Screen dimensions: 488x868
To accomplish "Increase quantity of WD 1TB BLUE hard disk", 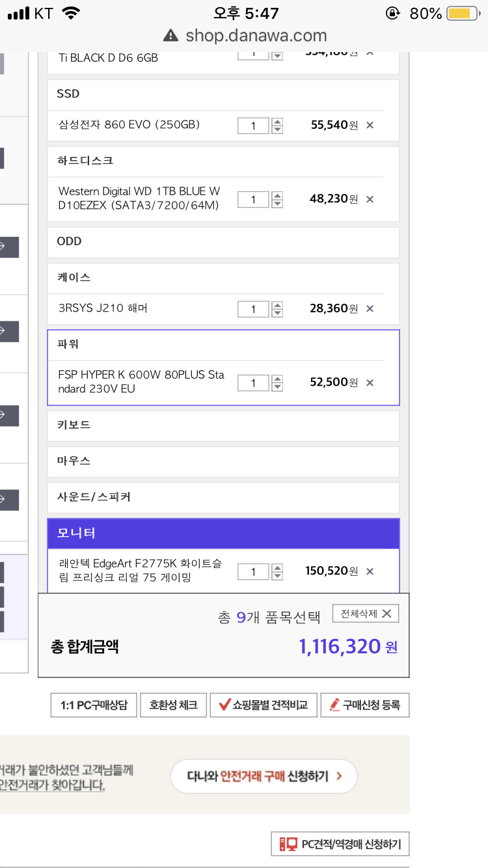I will [277, 195].
